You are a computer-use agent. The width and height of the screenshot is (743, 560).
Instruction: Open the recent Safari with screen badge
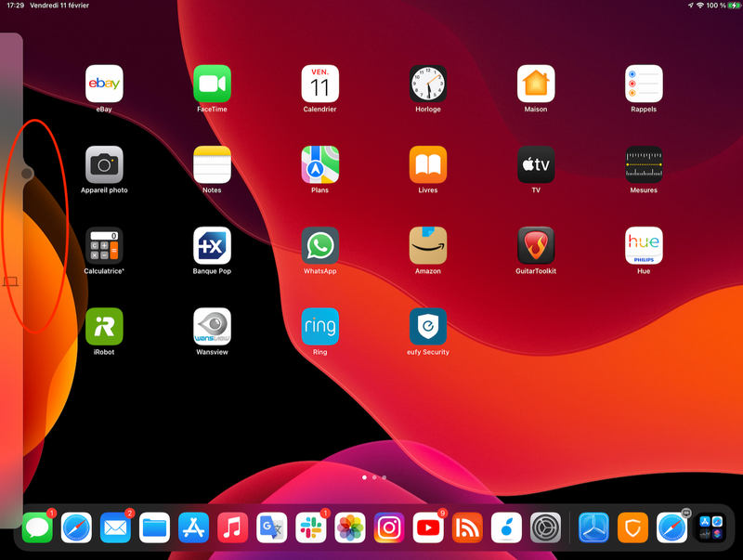(x=671, y=527)
